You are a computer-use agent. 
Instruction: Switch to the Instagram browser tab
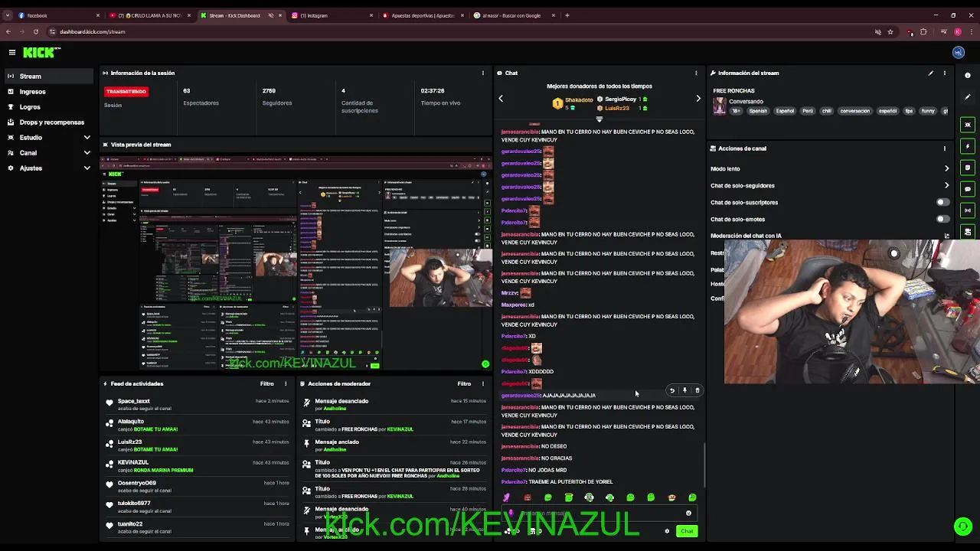(x=331, y=15)
